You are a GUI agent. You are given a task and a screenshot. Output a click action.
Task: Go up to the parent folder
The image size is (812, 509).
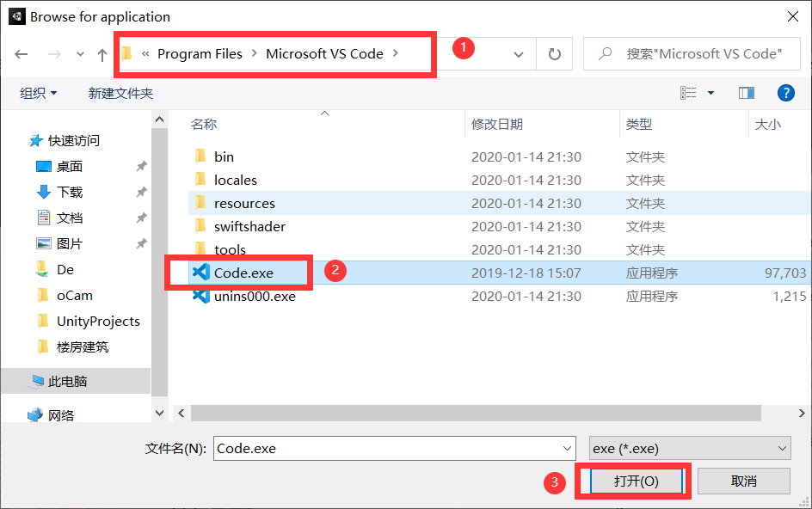pyautogui.click(x=101, y=53)
